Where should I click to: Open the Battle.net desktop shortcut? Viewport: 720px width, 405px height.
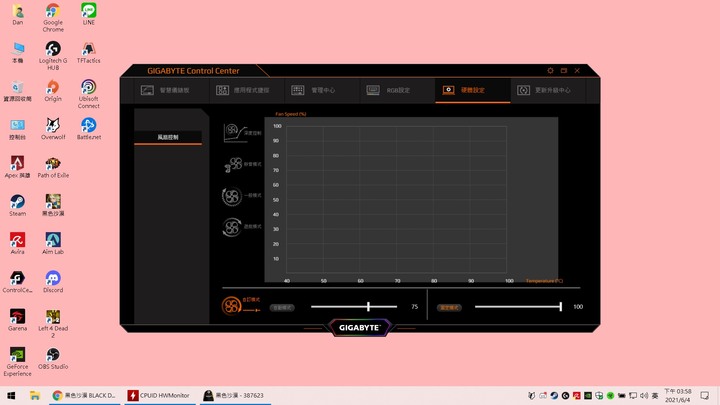(x=89, y=129)
